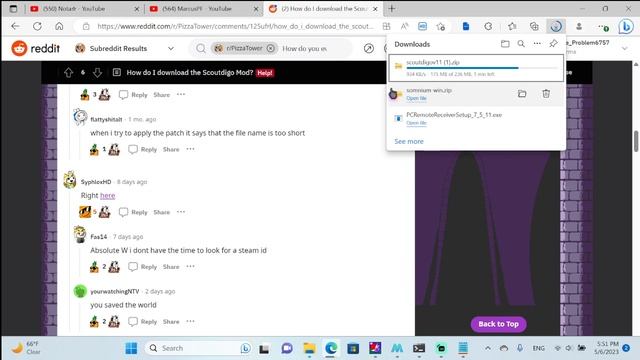Delete the somnium win.zip download
640x360 pixels.
(546, 94)
